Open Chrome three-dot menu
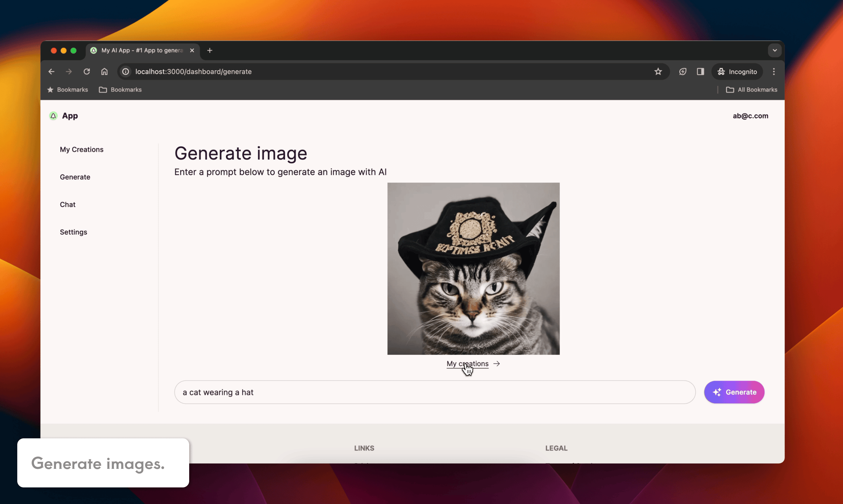Image resolution: width=843 pixels, height=504 pixels. (774, 72)
